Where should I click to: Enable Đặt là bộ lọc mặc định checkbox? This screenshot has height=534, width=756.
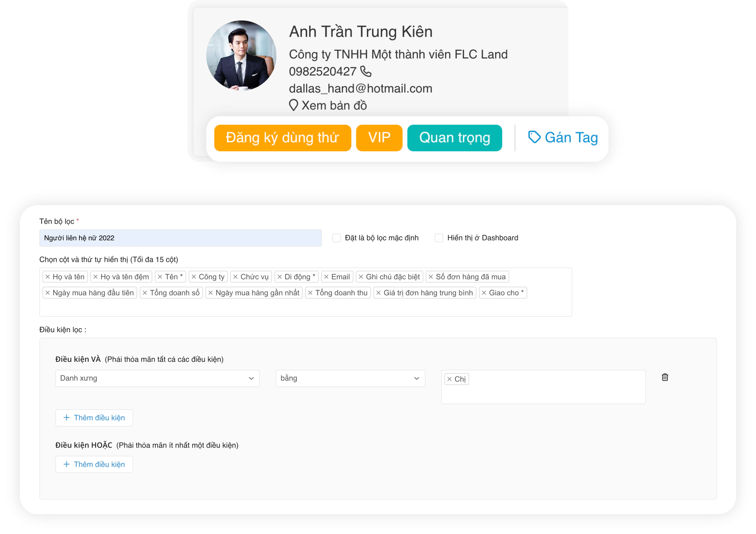(x=337, y=238)
